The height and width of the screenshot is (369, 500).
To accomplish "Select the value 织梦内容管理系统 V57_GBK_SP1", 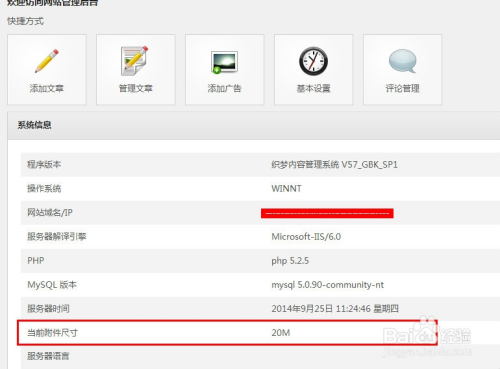I will click(x=334, y=164).
